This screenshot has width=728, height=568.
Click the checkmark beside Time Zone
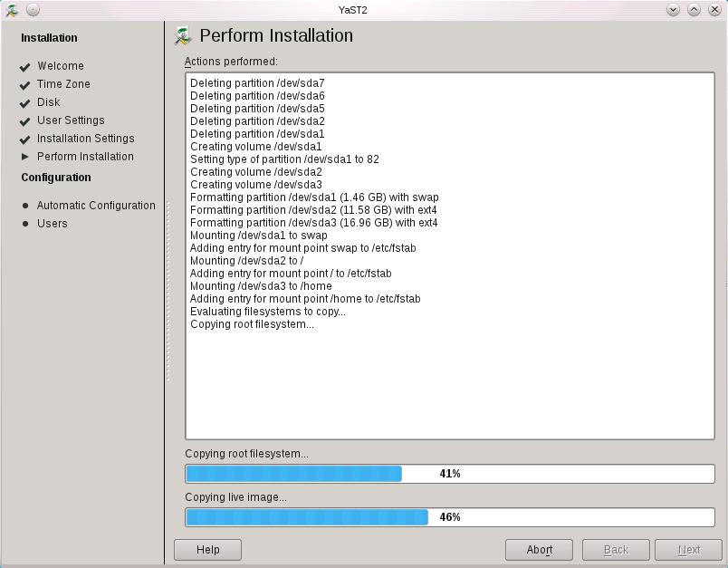[24, 84]
